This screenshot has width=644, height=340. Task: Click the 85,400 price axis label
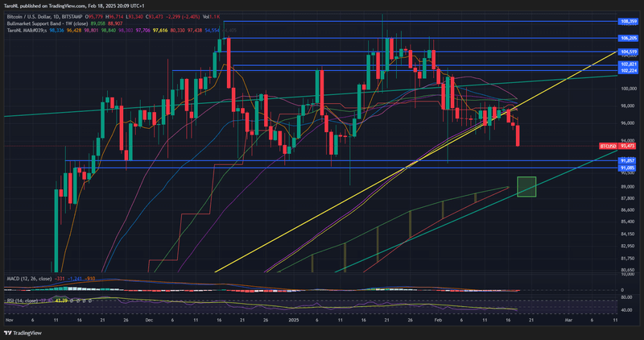tap(629, 222)
